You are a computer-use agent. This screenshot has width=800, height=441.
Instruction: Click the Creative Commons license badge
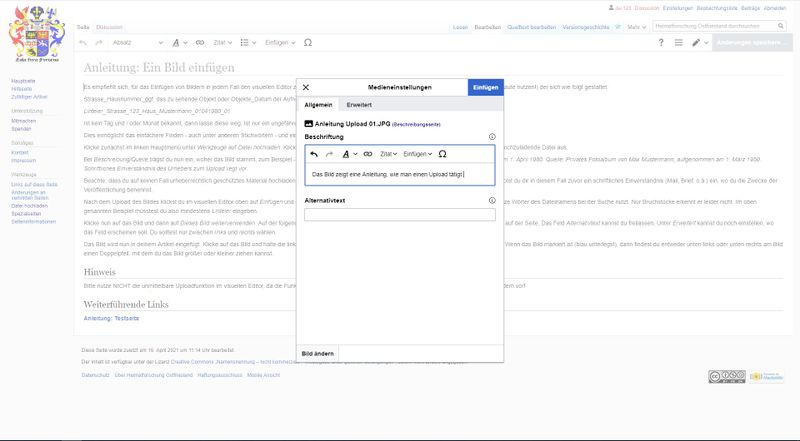[724, 376]
